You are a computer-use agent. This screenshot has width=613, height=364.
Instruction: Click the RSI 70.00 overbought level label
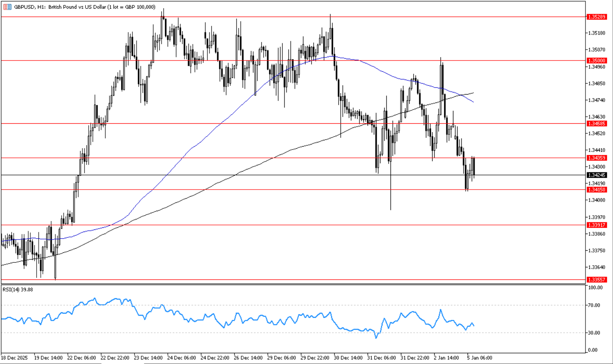tap(594, 305)
